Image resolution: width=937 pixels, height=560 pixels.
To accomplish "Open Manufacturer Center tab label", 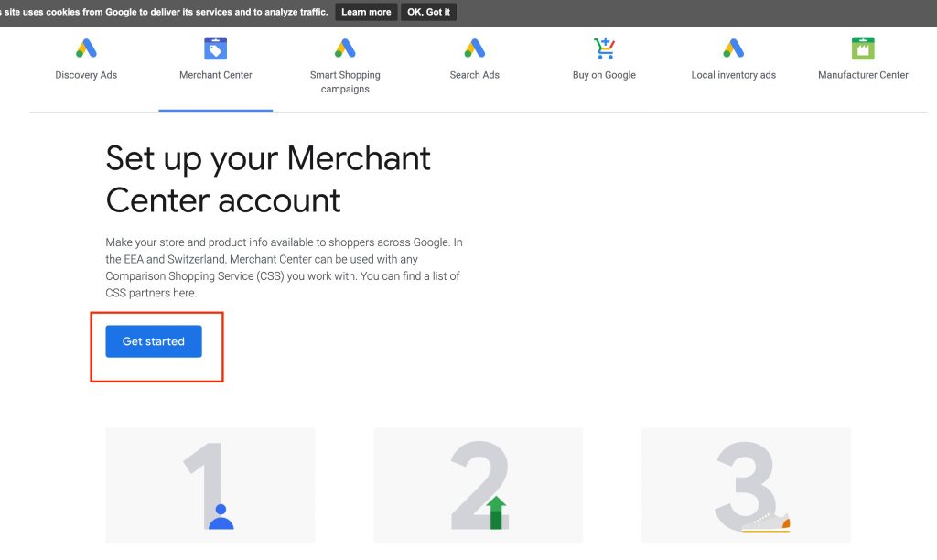I will pyautogui.click(x=863, y=75).
